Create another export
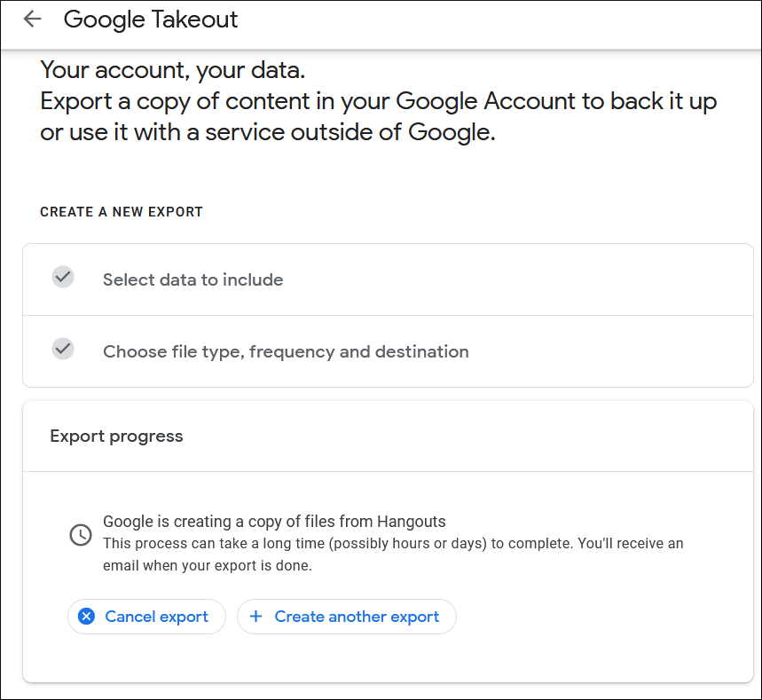The image size is (762, 700). click(x=347, y=617)
